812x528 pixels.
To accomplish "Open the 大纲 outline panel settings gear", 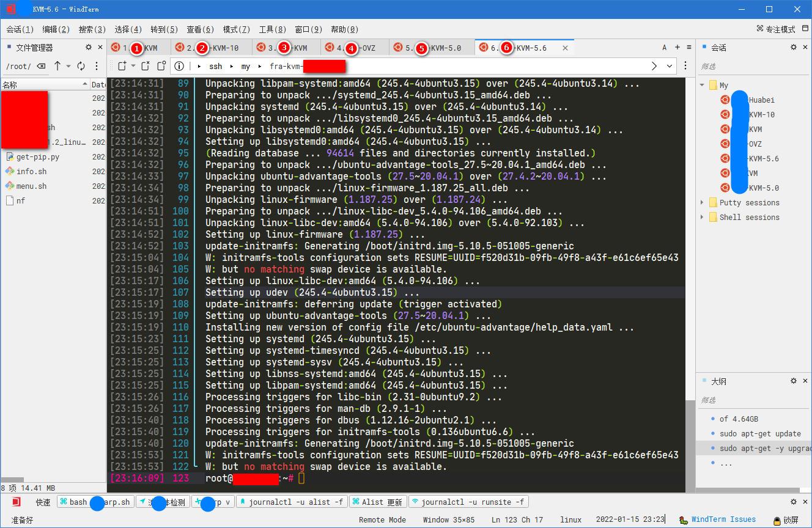I will click(792, 381).
